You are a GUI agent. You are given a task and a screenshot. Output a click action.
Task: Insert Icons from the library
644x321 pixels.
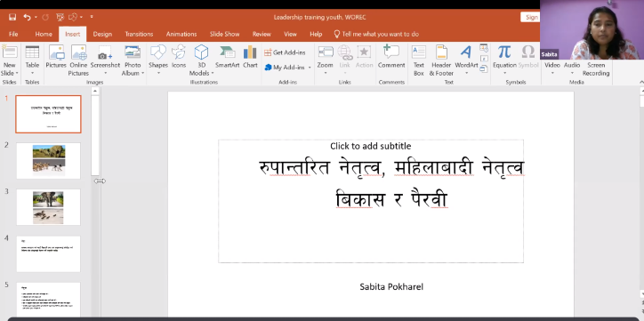point(179,57)
